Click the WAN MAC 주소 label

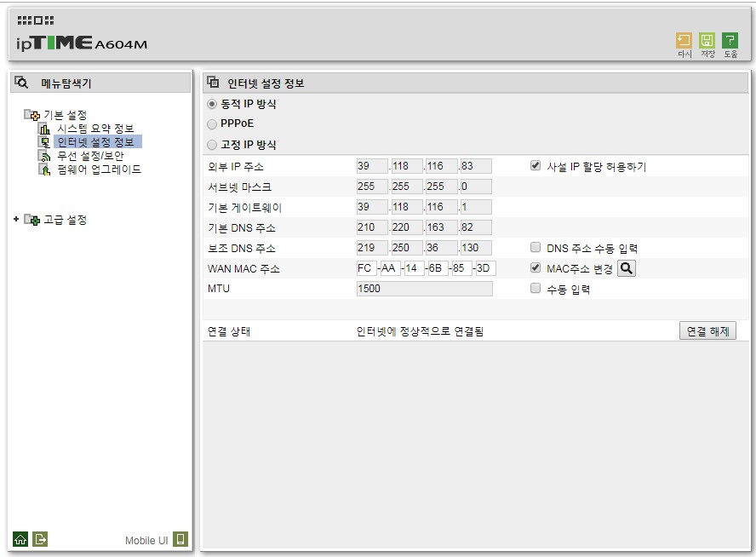click(x=243, y=268)
